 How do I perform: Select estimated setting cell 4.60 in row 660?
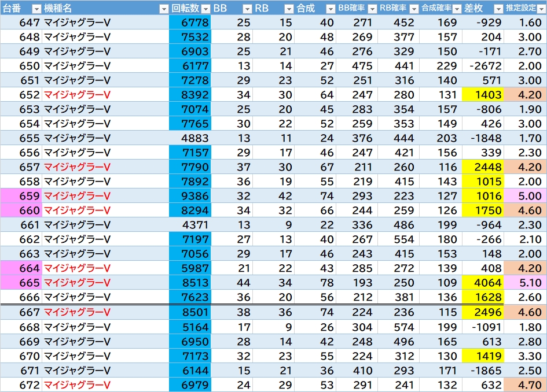(525, 210)
